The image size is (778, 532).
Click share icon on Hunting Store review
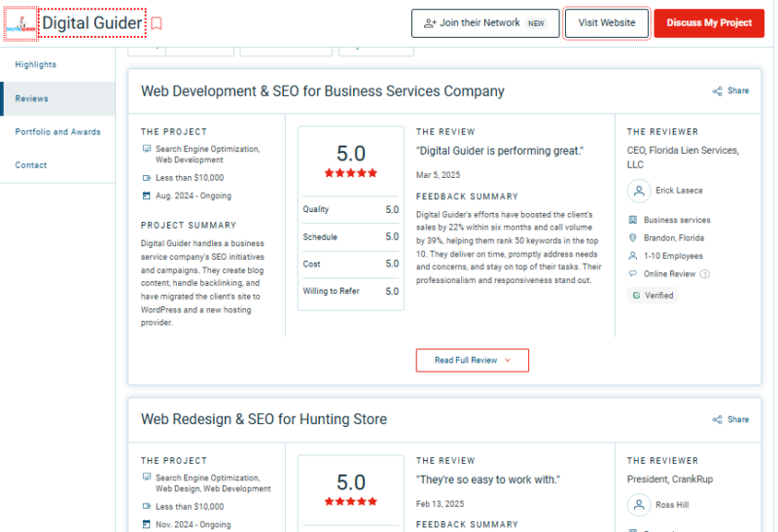717,420
